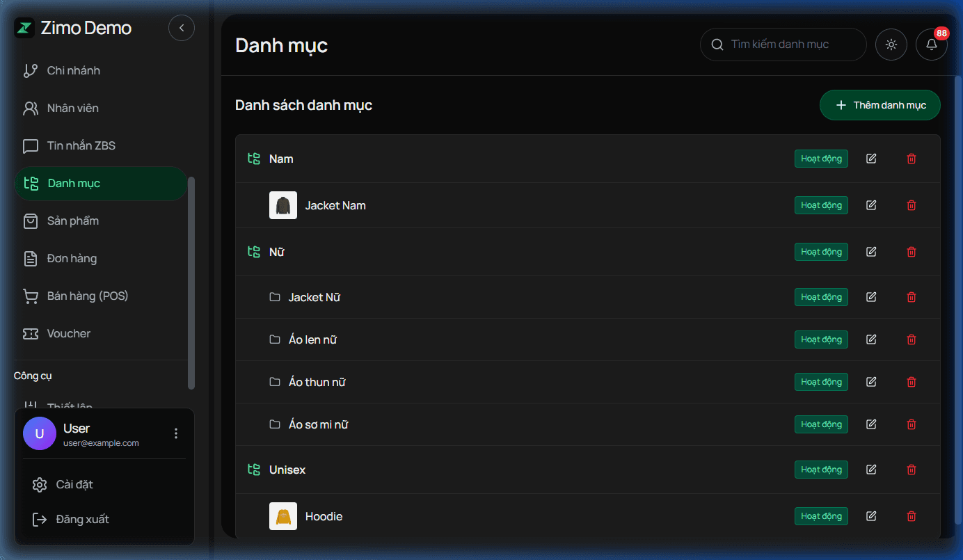Click the Thêm danh mục button
The width and height of the screenshot is (963, 560).
click(880, 105)
